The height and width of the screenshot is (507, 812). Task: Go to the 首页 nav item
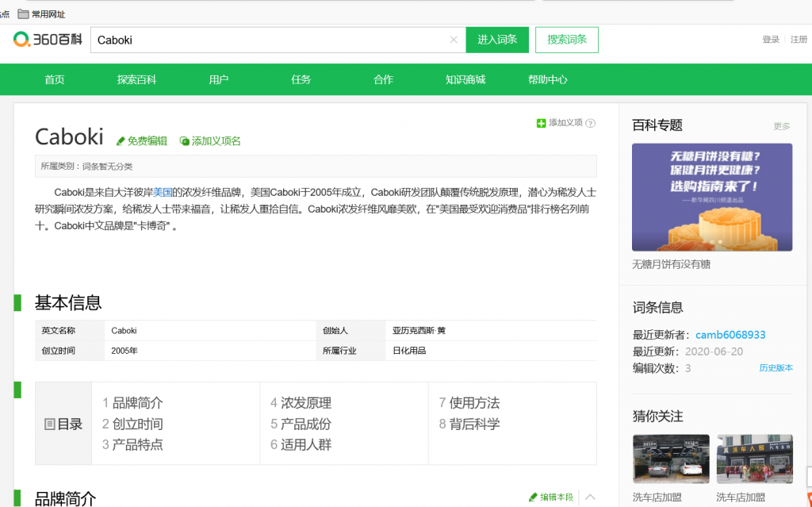click(x=55, y=79)
